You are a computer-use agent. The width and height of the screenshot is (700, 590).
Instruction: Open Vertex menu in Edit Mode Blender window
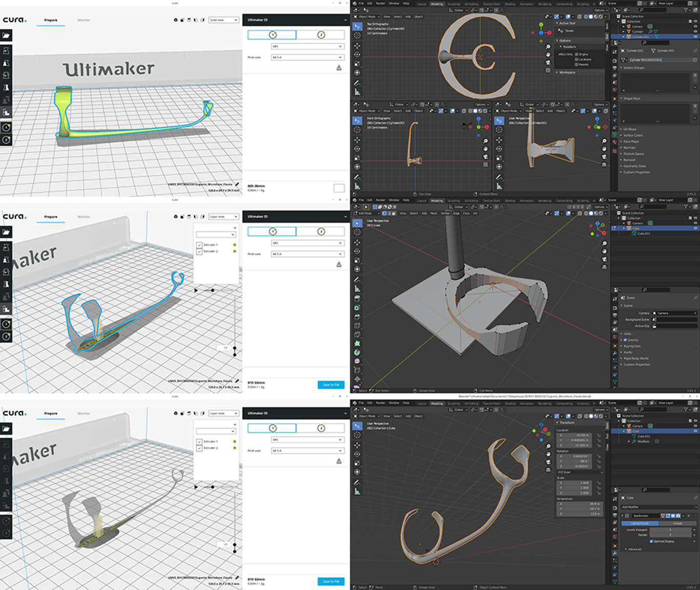[445, 213]
